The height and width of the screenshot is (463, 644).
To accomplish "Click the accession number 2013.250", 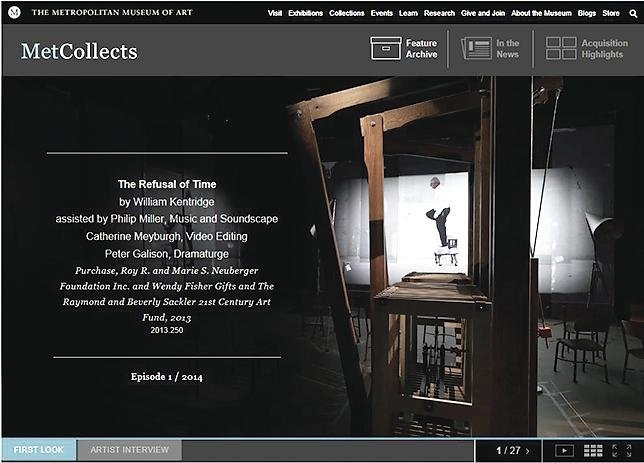I will click(x=167, y=330).
